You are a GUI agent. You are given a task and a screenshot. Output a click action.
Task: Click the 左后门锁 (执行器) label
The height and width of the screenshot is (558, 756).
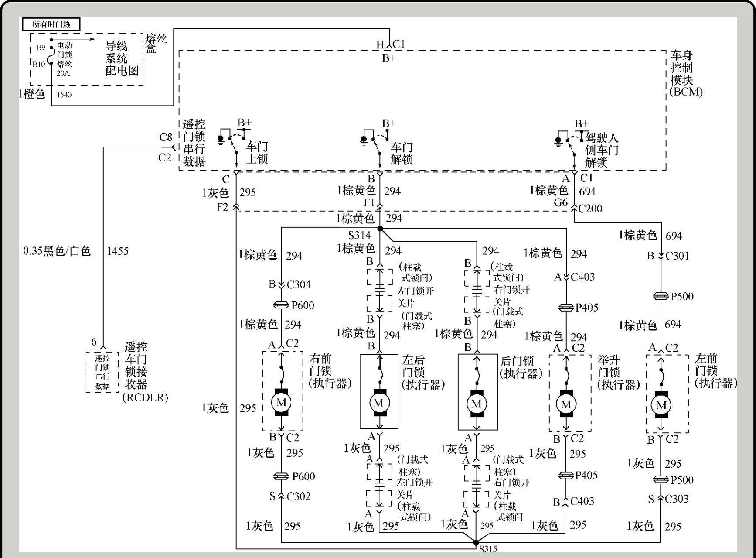pyautogui.click(x=423, y=372)
